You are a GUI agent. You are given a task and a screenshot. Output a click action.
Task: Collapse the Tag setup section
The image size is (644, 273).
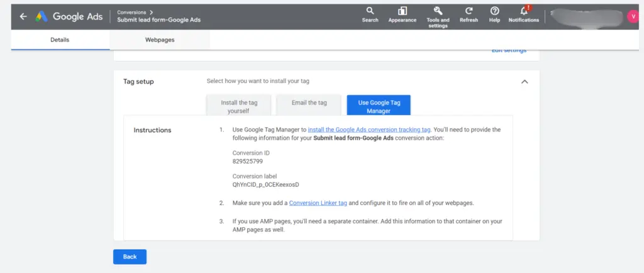click(x=525, y=82)
